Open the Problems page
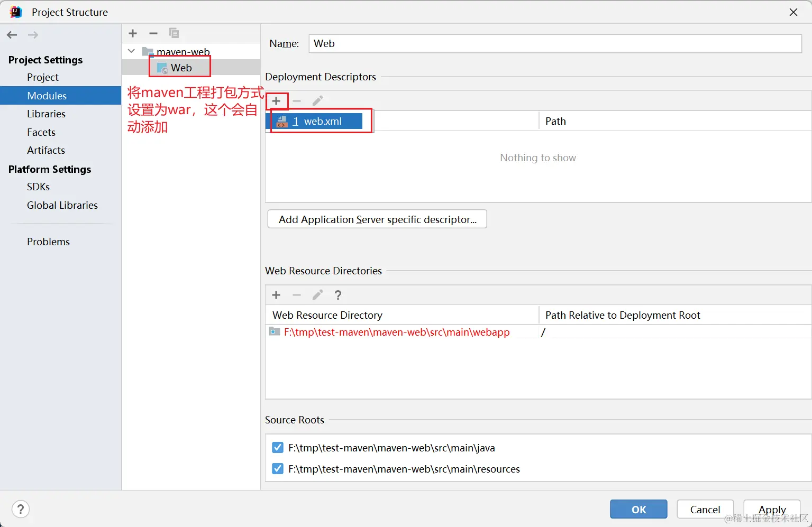This screenshot has height=527, width=812. 48,242
